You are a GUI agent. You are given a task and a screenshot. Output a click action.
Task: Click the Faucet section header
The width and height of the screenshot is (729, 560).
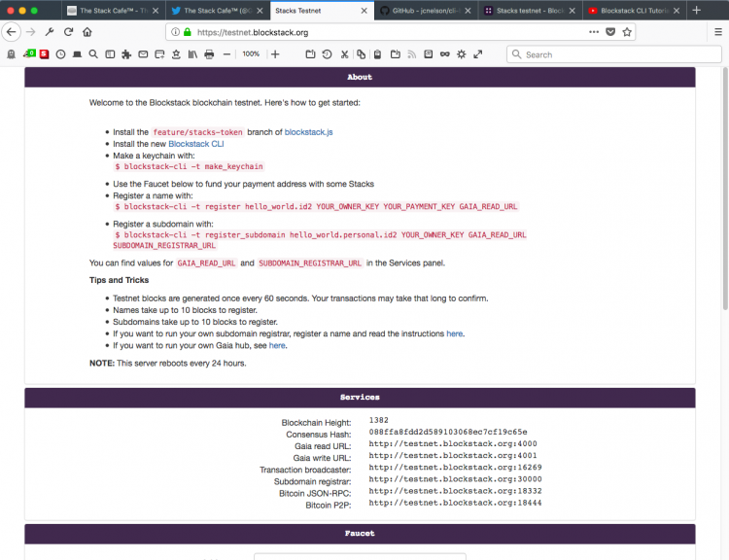point(360,534)
